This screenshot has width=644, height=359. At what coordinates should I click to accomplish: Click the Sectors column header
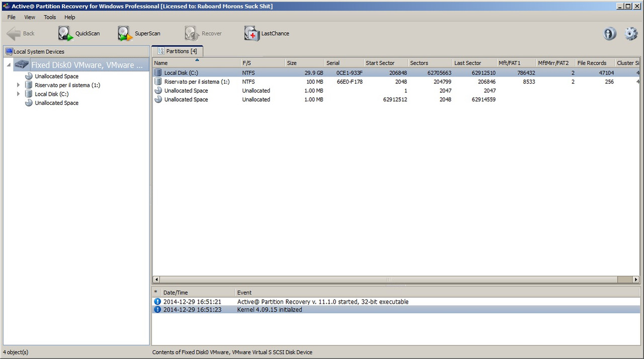coord(430,63)
